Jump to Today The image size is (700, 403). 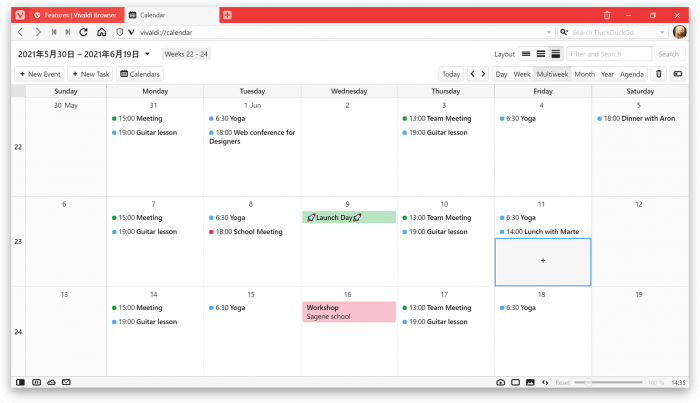tap(451, 74)
